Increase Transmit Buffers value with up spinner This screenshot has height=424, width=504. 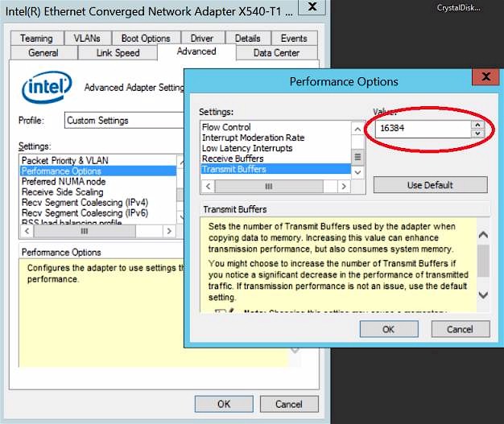click(x=477, y=125)
